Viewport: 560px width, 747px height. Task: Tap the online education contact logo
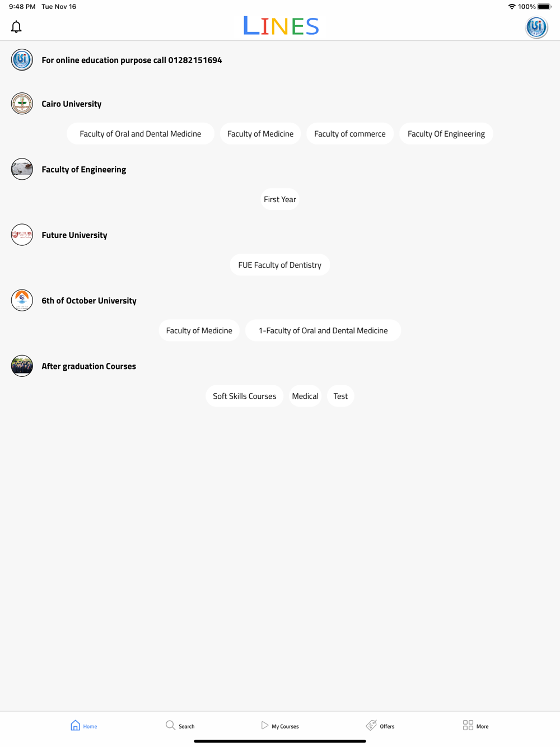22,60
